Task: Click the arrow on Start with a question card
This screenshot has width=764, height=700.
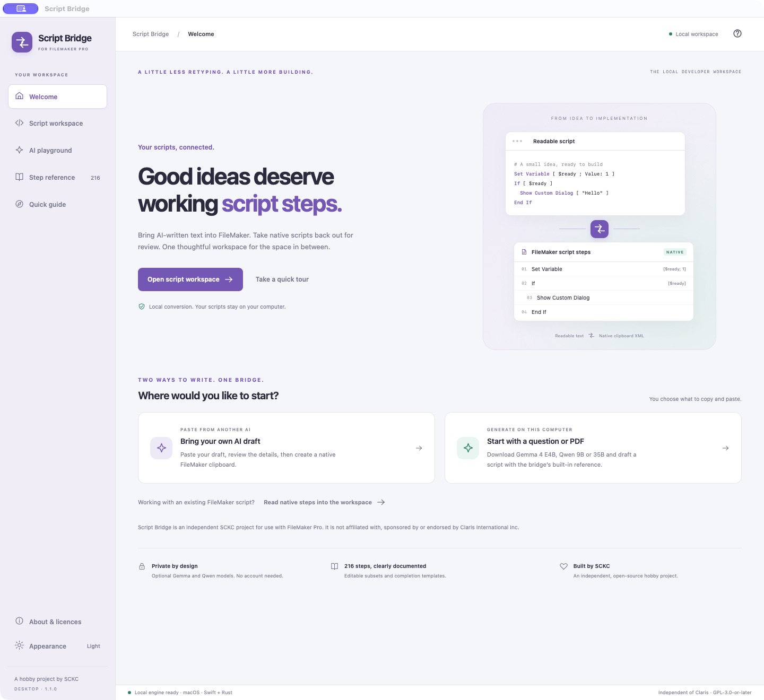Action: click(x=726, y=448)
